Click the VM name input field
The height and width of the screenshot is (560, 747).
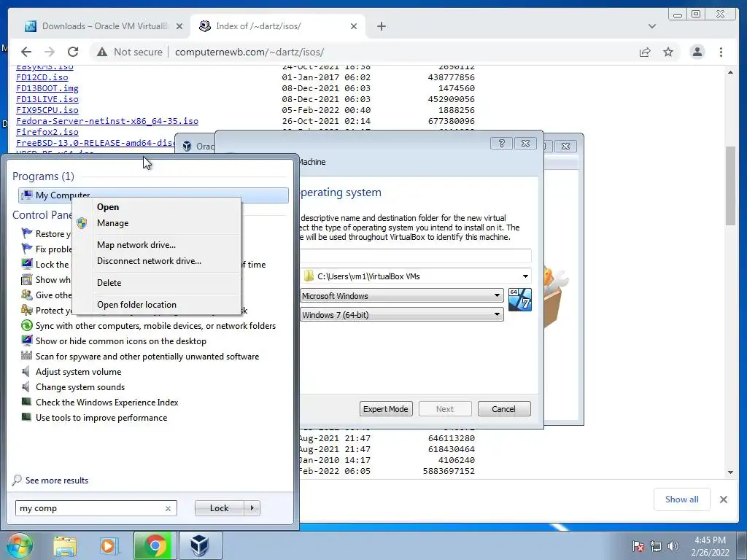(415, 256)
